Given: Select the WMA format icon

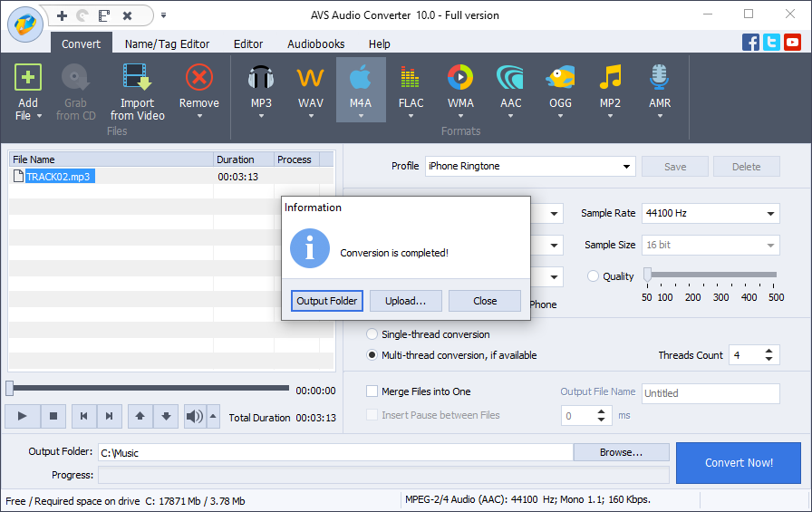Looking at the screenshot, I should point(460,78).
